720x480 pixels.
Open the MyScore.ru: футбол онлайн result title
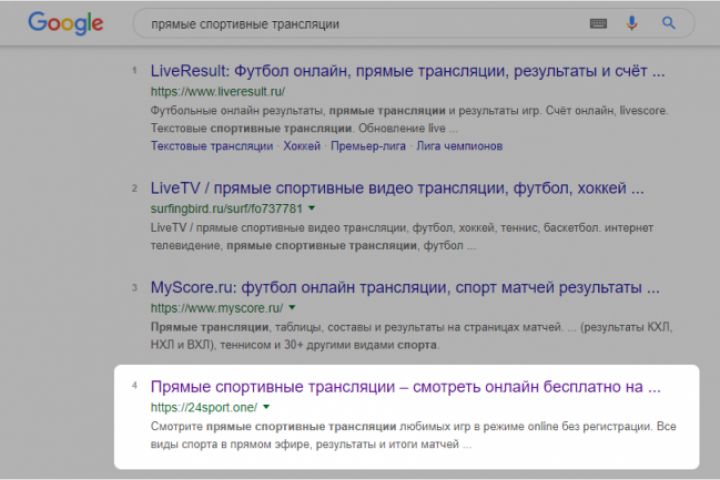(405, 288)
